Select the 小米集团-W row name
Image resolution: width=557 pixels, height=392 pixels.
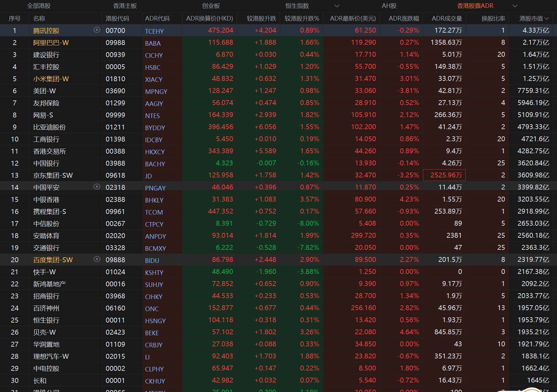[51, 79]
